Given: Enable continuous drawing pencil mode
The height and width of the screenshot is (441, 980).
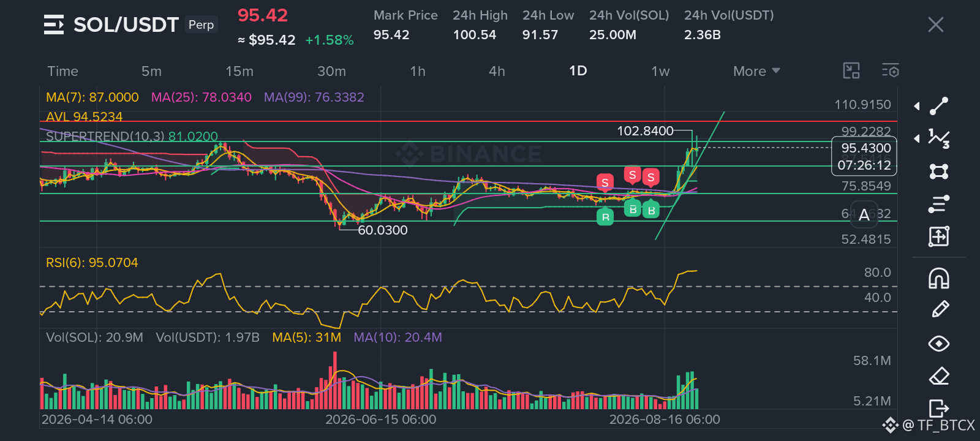Looking at the screenshot, I should click(x=940, y=310).
